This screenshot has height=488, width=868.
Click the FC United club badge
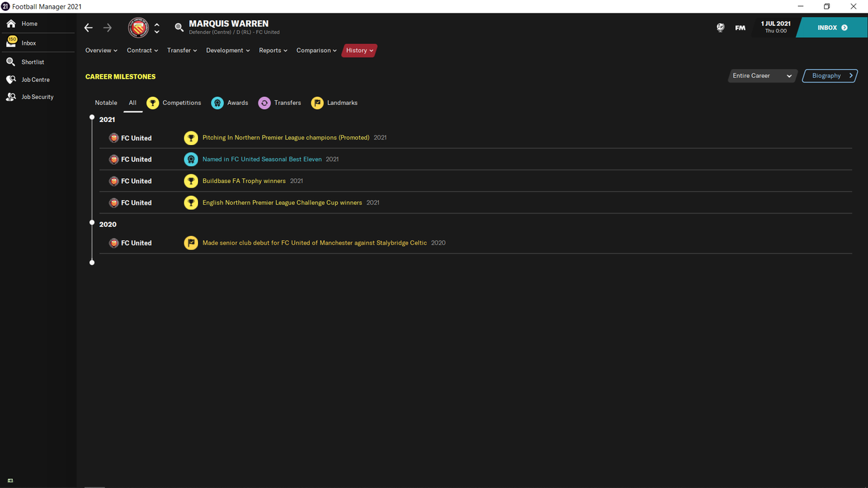click(138, 28)
